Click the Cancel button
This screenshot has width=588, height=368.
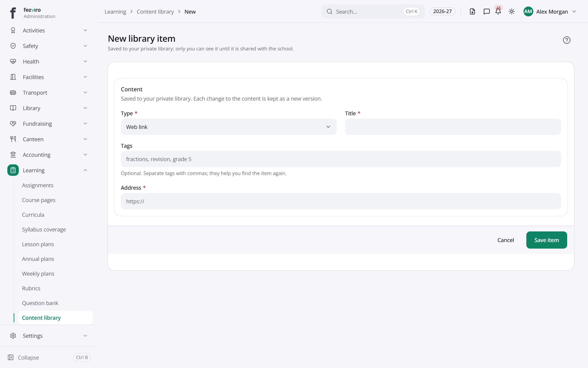click(x=506, y=240)
